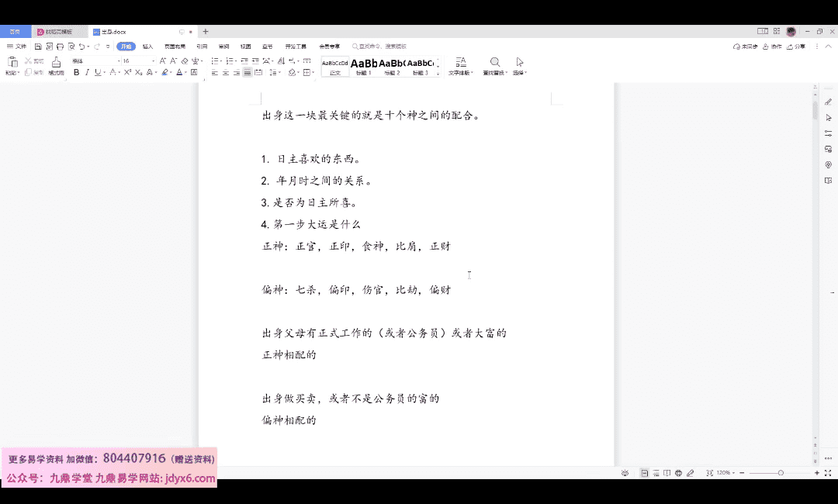Toggle italic formatting
Screen dimensions: 838x504
pyautogui.click(x=87, y=73)
